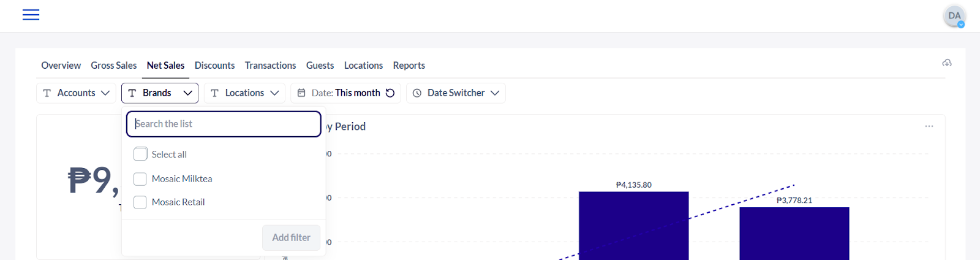Click the text icon beside Accounts
The image size is (980, 260).
coord(47,93)
